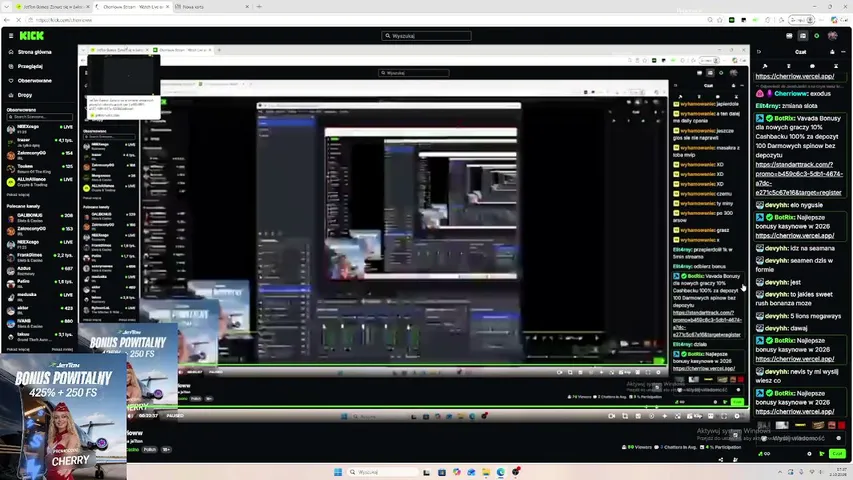
Task: Click the highlighted header icon beside the green circle
Action: click(x=803, y=36)
